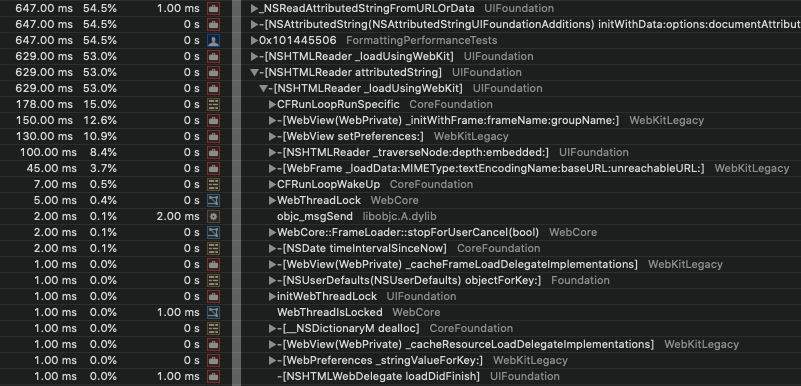Click framework icon on WebView setPreferences row

(x=214, y=136)
